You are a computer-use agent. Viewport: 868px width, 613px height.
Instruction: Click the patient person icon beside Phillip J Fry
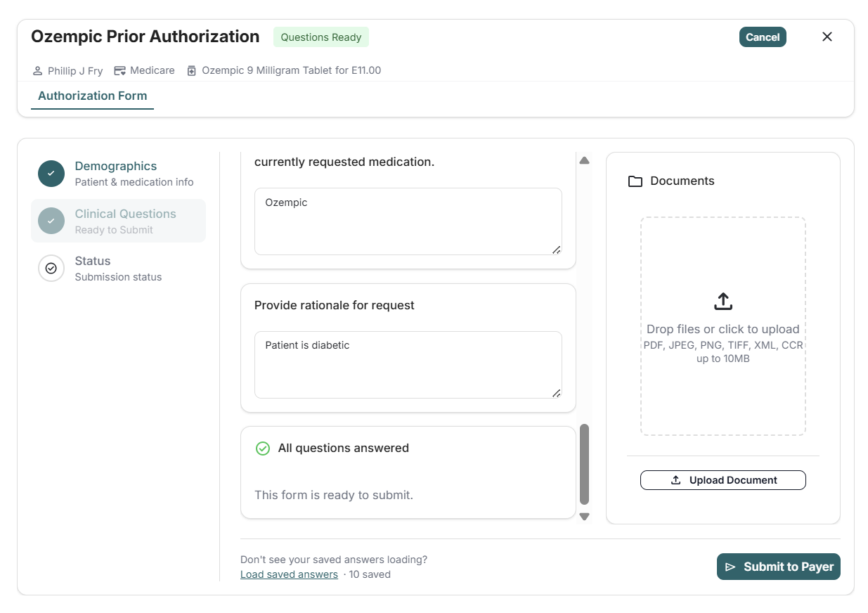click(38, 71)
